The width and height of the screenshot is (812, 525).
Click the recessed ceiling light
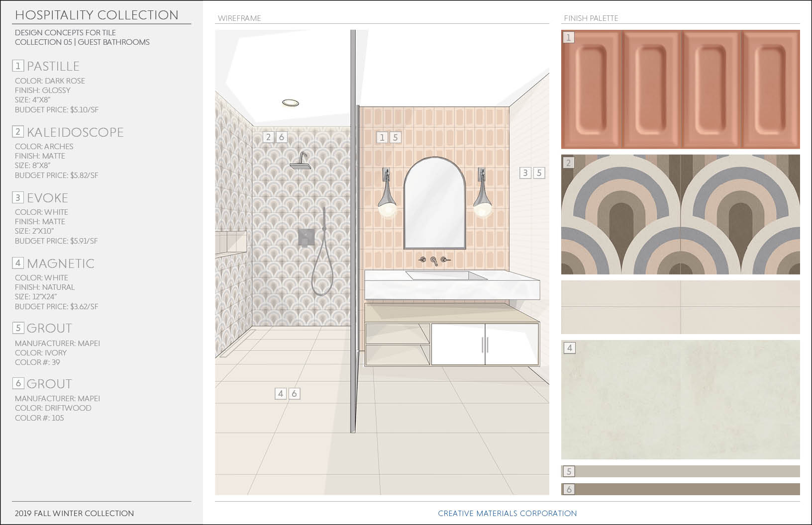coord(291,103)
